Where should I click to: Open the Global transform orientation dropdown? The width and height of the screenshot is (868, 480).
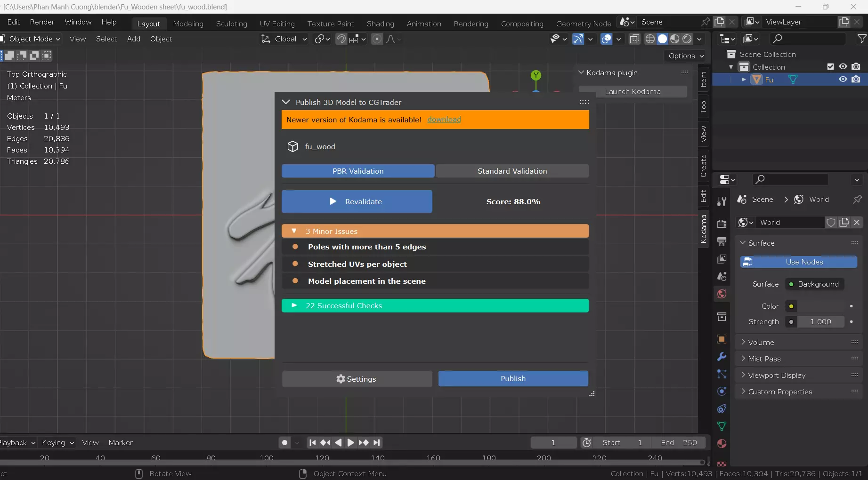click(x=284, y=39)
